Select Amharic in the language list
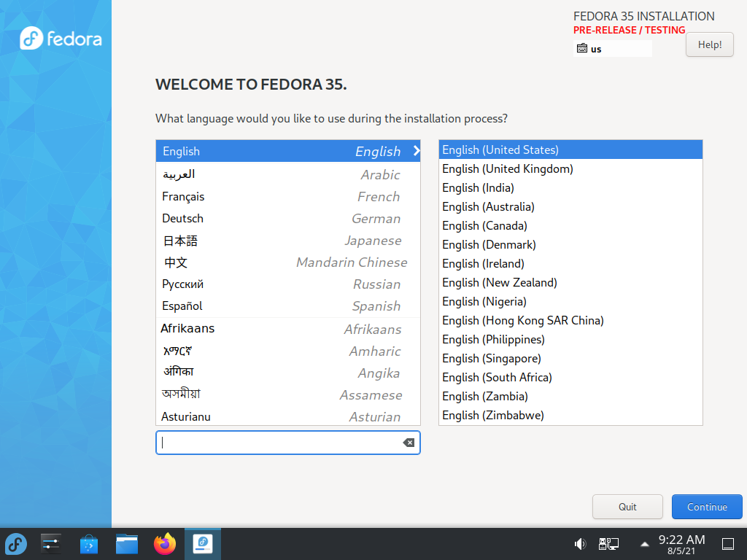The height and width of the screenshot is (560, 747). click(287, 351)
